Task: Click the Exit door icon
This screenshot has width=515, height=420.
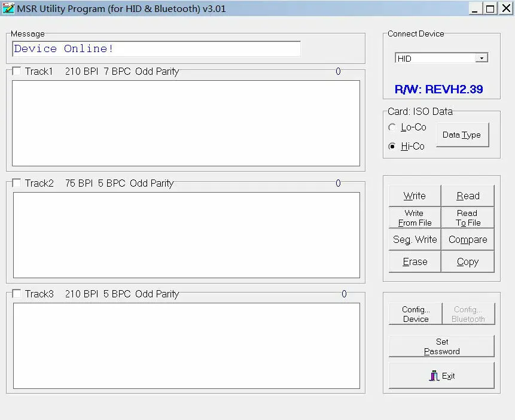Action: click(x=434, y=376)
